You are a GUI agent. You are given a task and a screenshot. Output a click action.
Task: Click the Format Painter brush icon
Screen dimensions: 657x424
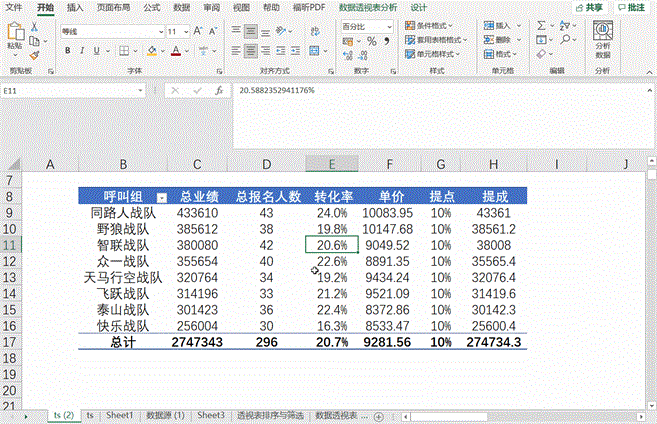pyautogui.click(x=34, y=55)
